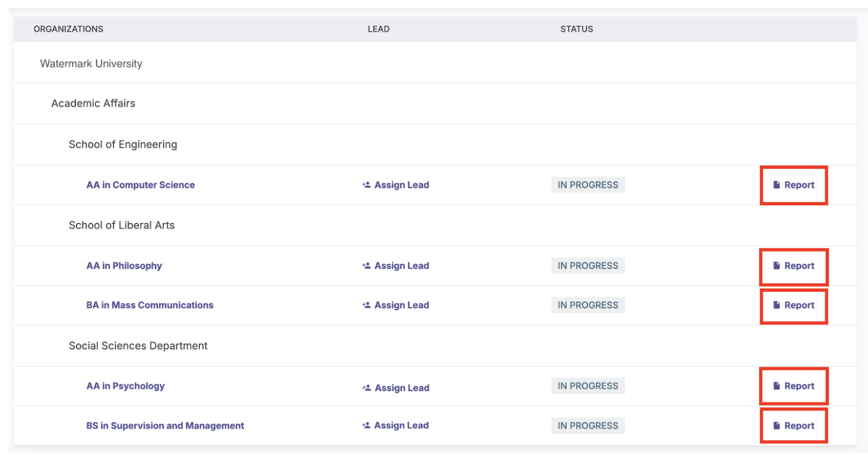Viewport: 868px width, 468px height.
Task: Open the AA in Psychology program
Action: pyautogui.click(x=125, y=386)
